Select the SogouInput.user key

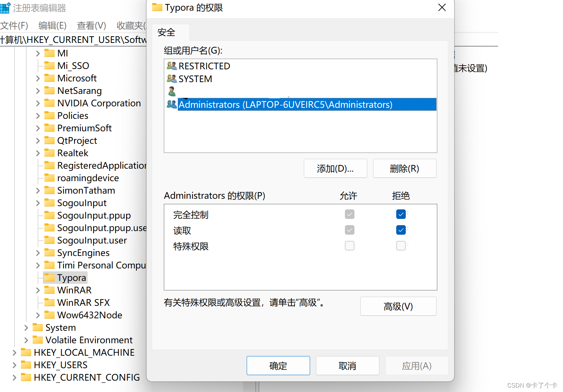tap(92, 240)
